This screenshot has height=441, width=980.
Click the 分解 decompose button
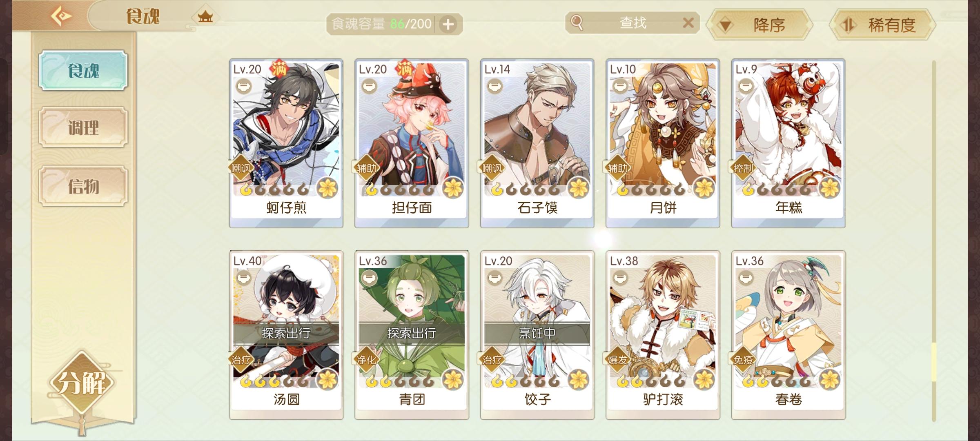(82, 383)
